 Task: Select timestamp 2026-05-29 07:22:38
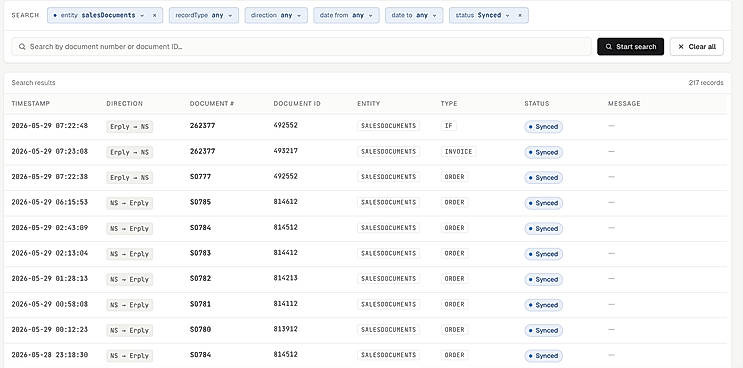(x=50, y=176)
